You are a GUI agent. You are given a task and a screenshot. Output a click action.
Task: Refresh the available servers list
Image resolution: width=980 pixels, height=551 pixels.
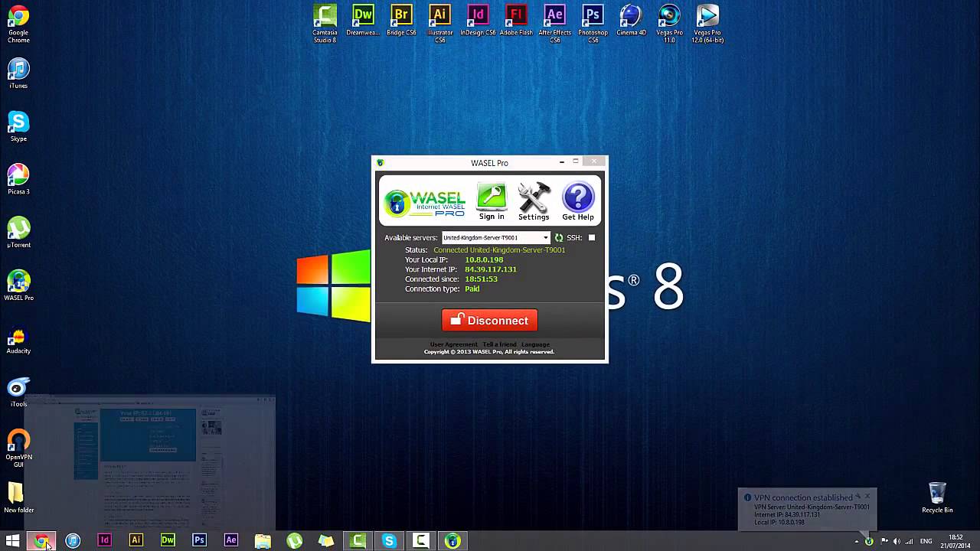[x=558, y=238]
